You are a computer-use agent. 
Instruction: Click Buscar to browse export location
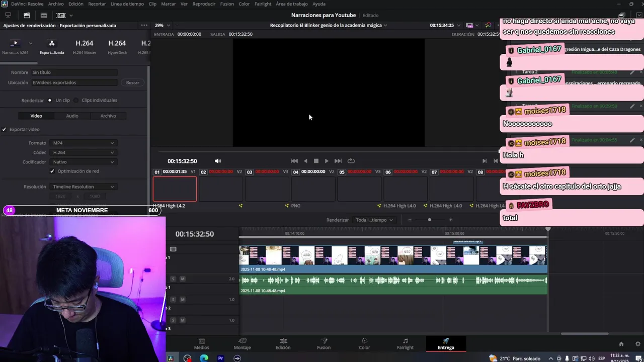[x=133, y=82]
